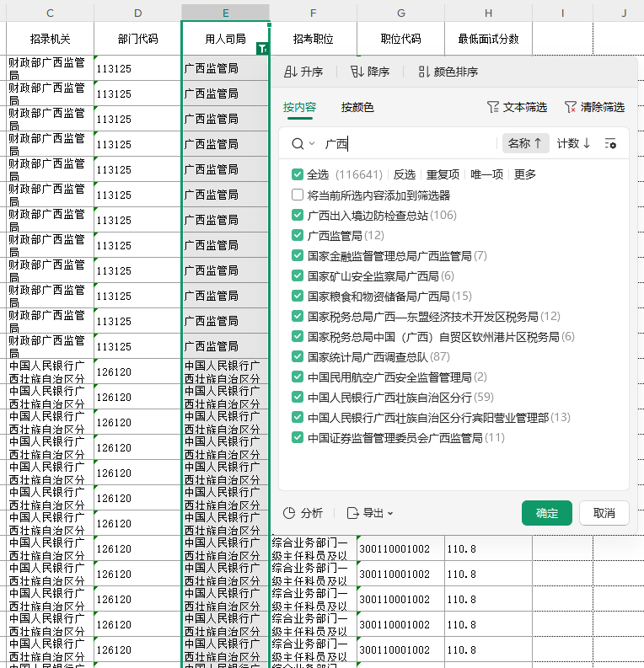Select column E header
The width and height of the screenshot is (644, 668).
225,13
